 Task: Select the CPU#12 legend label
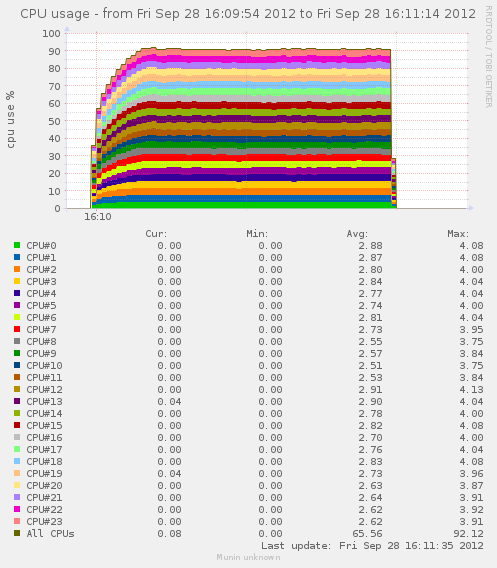point(45,389)
